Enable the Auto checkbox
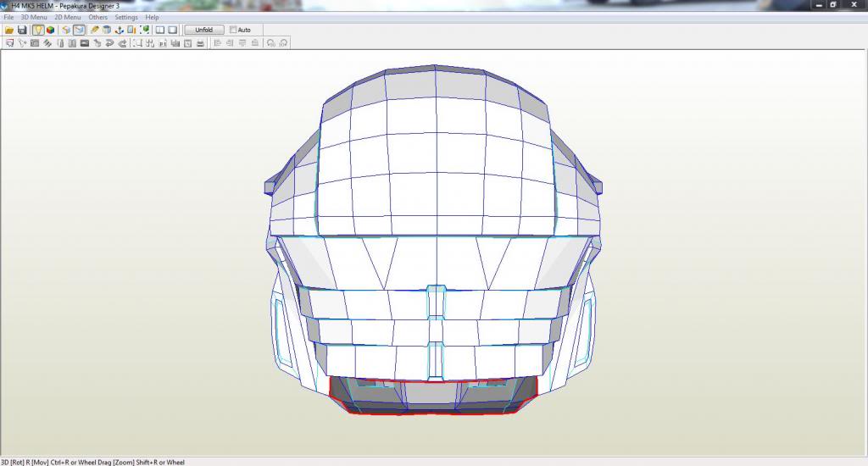This screenshot has width=868, height=466. [x=233, y=30]
